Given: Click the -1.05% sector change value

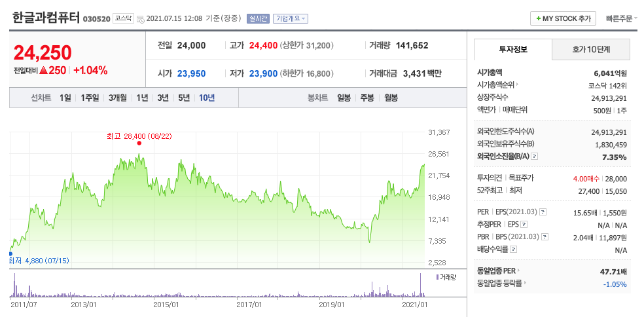Looking at the screenshot, I should tap(615, 284).
